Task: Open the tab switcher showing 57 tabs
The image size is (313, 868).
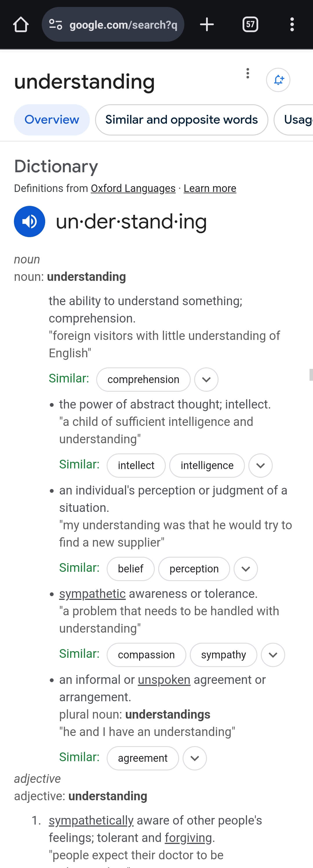Action: 250,24
